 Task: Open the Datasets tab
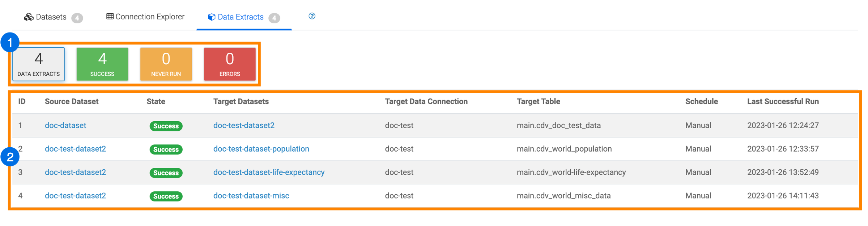[51, 17]
